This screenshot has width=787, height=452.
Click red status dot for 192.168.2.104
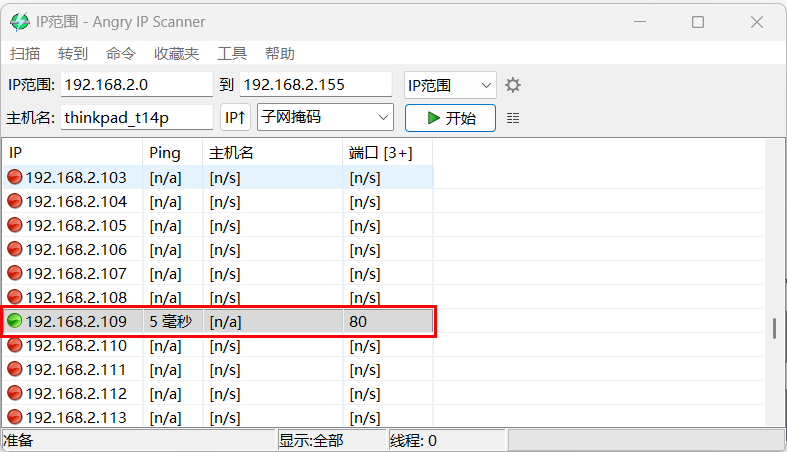pos(15,201)
